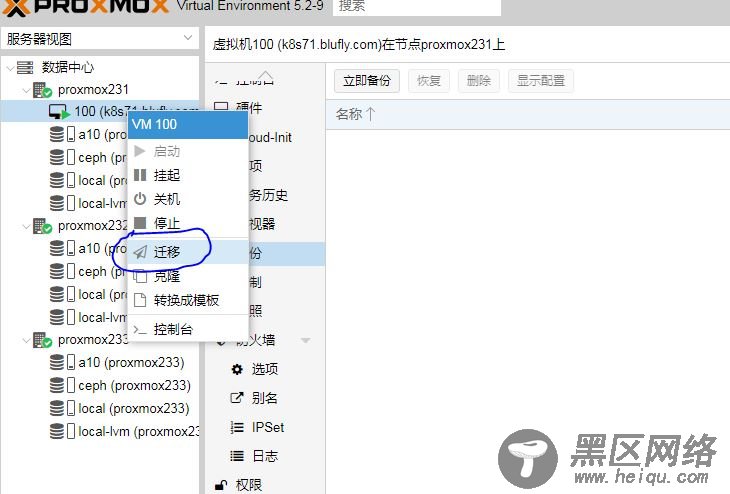Click the 显示配置 button
This screenshot has height=494, width=730.
(x=541, y=81)
